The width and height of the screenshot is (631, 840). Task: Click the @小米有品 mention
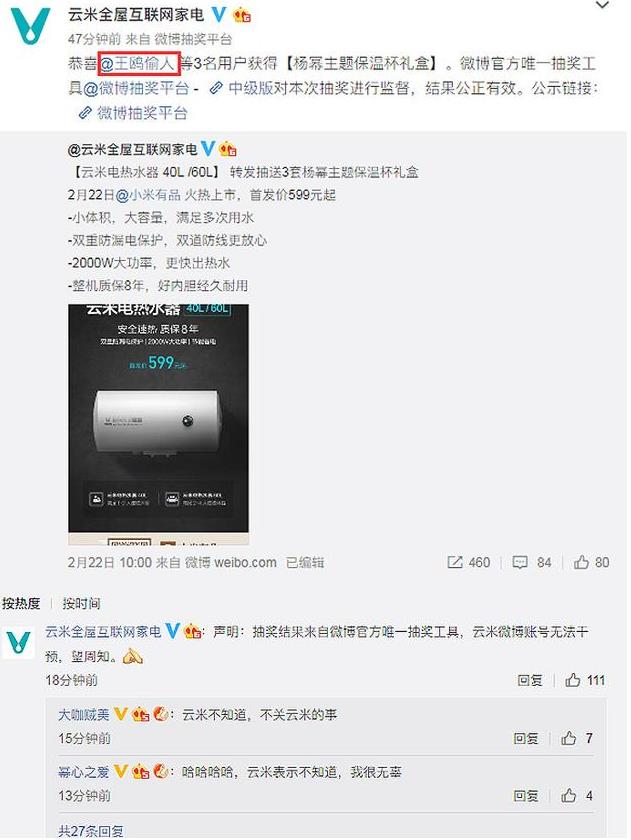click(x=148, y=195)
